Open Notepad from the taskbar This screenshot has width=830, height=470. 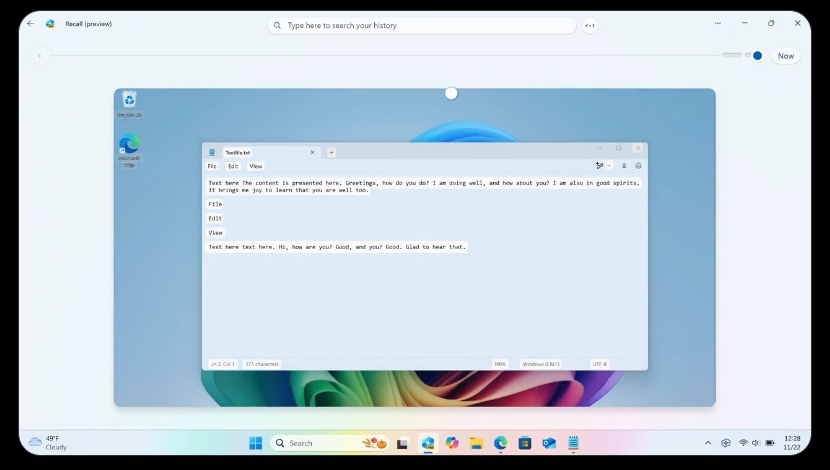coord(573,443)
